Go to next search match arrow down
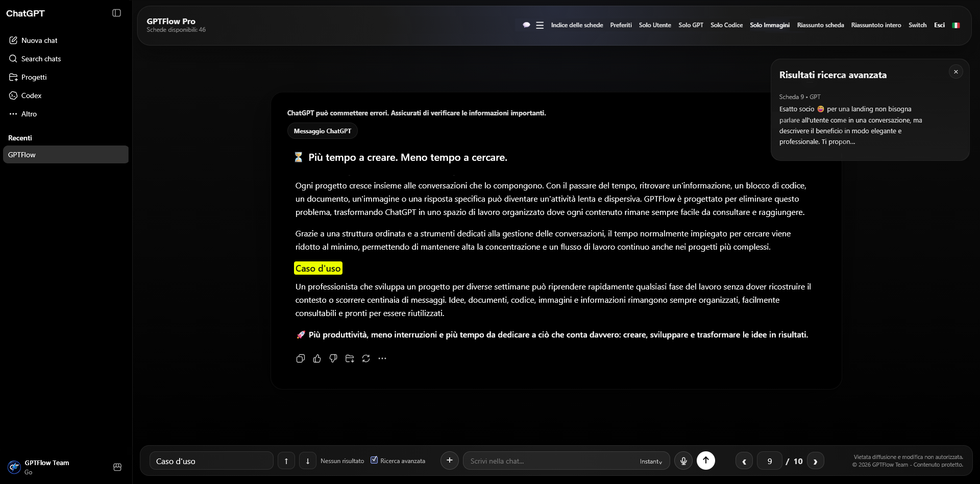 coord(308,461)
